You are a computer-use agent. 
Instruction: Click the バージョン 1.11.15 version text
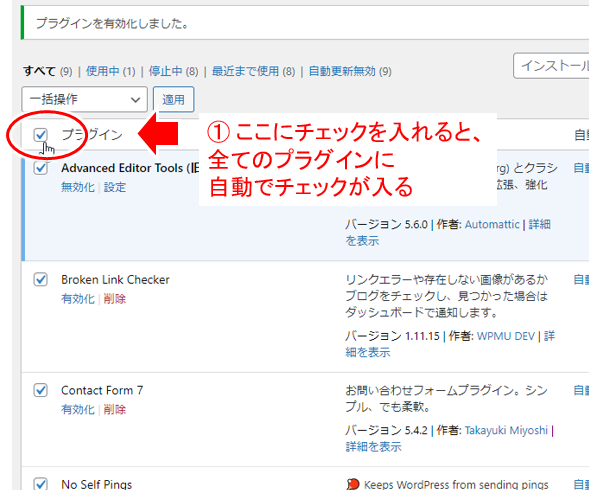pos(393,336)
